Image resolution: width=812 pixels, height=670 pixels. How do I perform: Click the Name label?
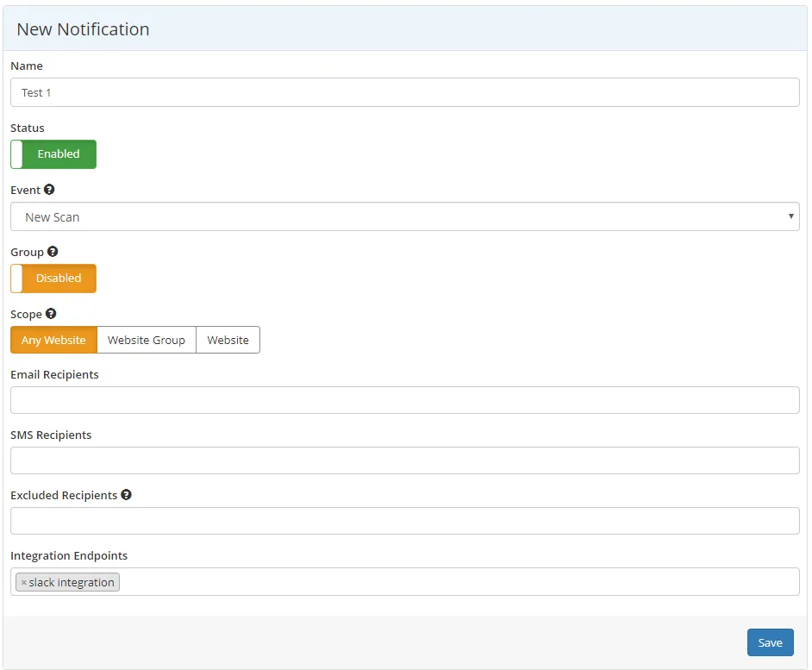[27, 66]
